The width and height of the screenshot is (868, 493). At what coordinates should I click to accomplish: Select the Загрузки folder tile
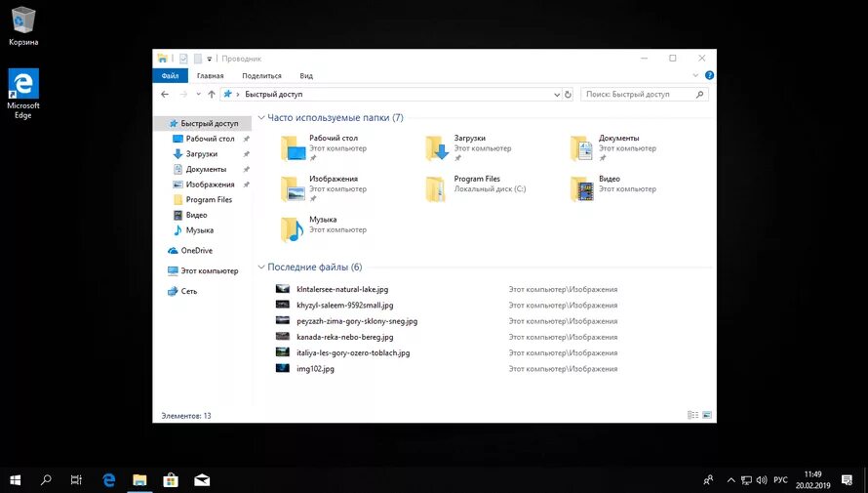click(x=470, y=148)
